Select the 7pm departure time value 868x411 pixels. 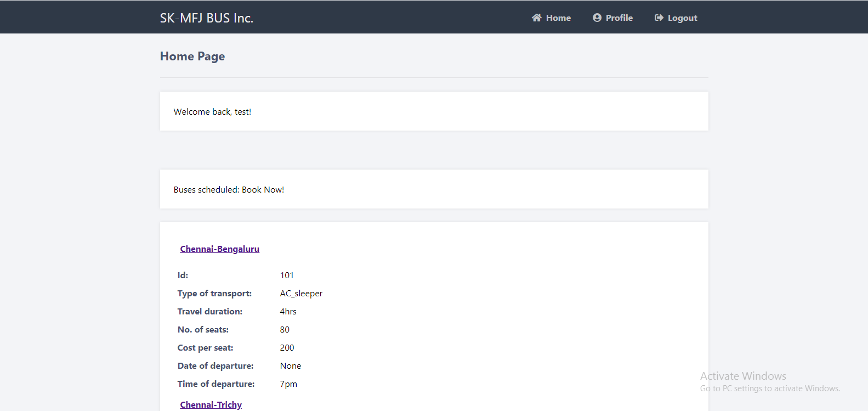coord(288,384)
